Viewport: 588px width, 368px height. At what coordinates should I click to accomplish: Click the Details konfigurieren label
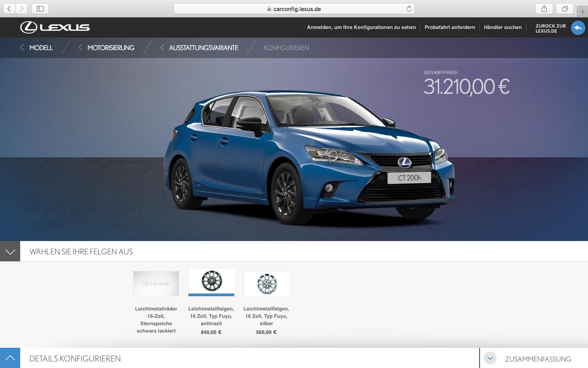(x=75, y=359)
